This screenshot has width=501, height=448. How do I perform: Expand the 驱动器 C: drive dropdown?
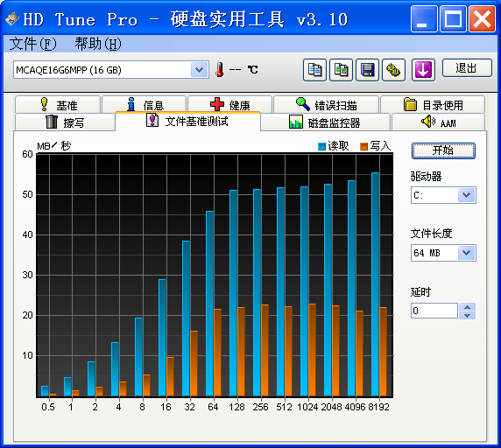click(x=466, y=195)
